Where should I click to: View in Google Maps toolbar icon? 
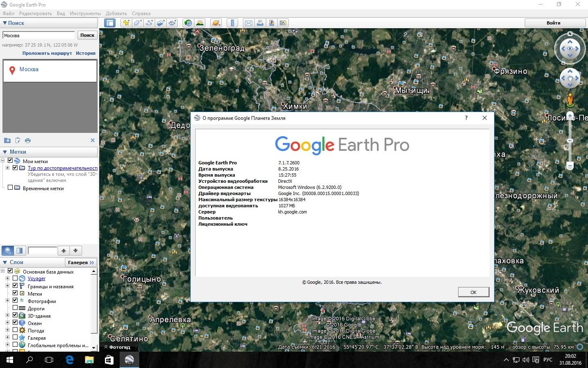tap(283, 23)
